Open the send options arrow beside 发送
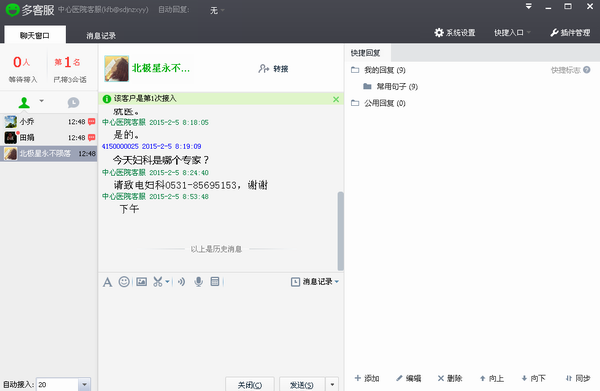 point(332,384)
